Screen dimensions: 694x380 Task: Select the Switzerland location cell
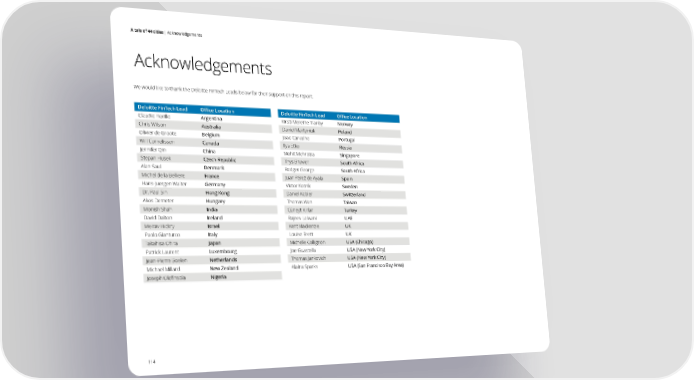pos(354,195)
